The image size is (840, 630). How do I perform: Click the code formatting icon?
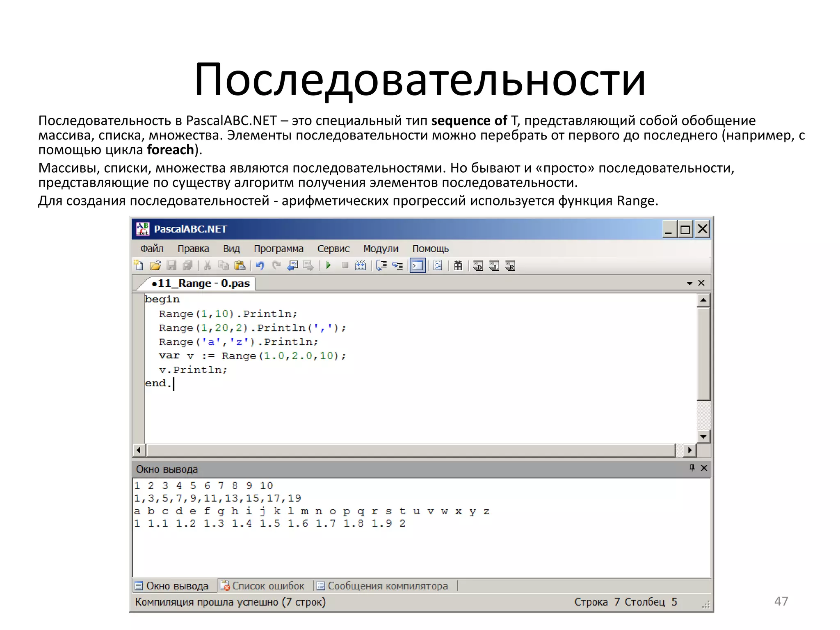[x=438, y=266]
